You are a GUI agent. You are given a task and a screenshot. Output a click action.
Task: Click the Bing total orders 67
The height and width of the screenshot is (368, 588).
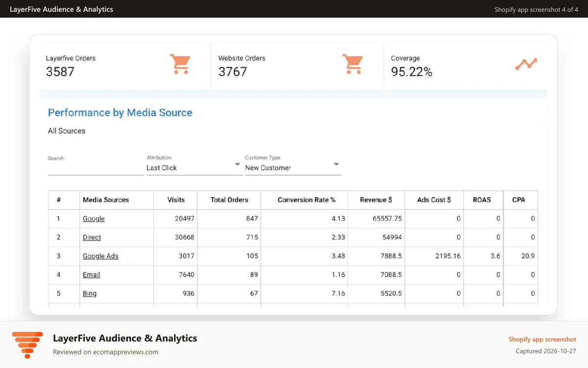(254, 293)
